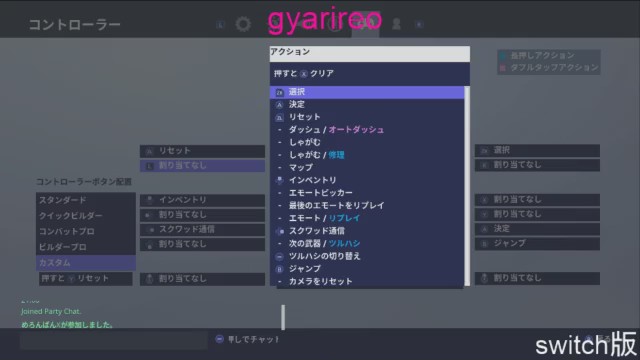
Task: Pick ツルハシの切り替え action
Action: point(367,256)
